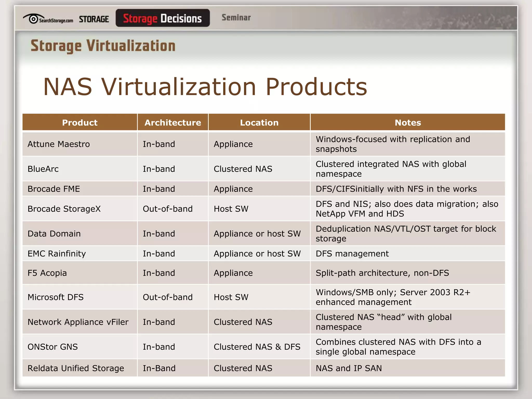
Task: Click the Location column header
Action: (259, 122)
